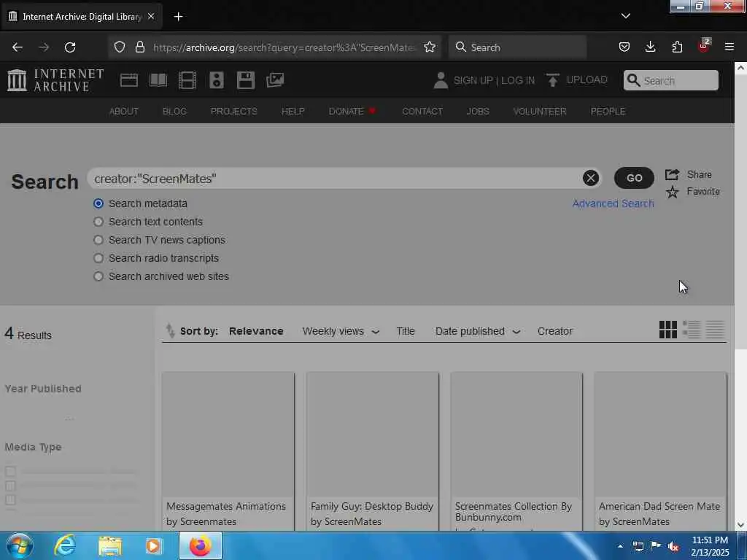Open the list all tabs dropdown

coord(625,16)
